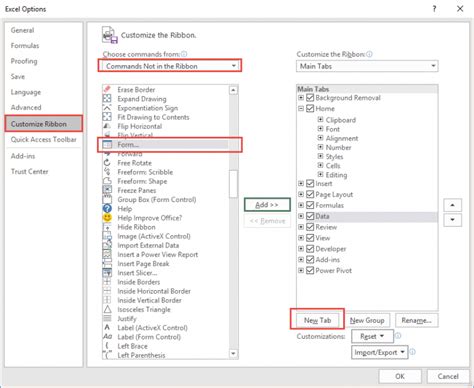Click the Move Down arrow button

click(x=452, y=220)
